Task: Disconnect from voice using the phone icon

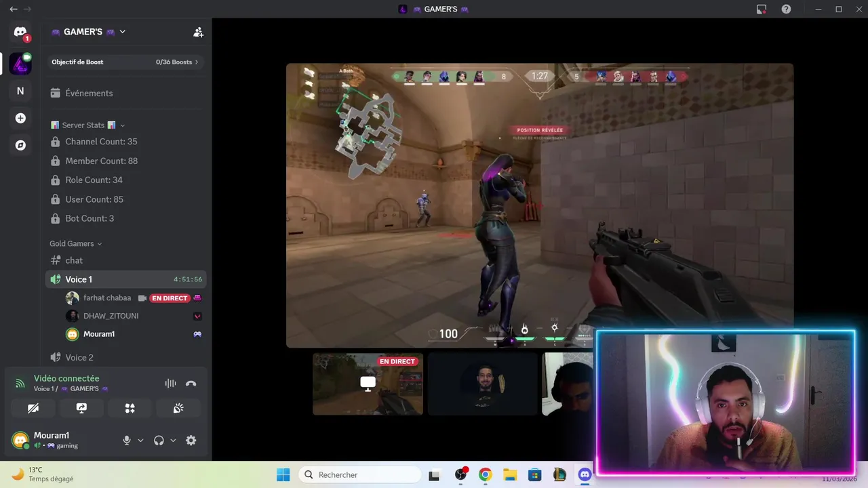Action: [x=191, y=384]
